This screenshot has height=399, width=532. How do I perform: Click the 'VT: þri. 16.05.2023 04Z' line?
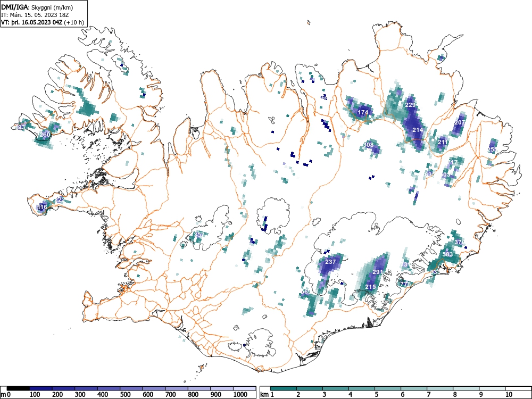click(32, 22)
